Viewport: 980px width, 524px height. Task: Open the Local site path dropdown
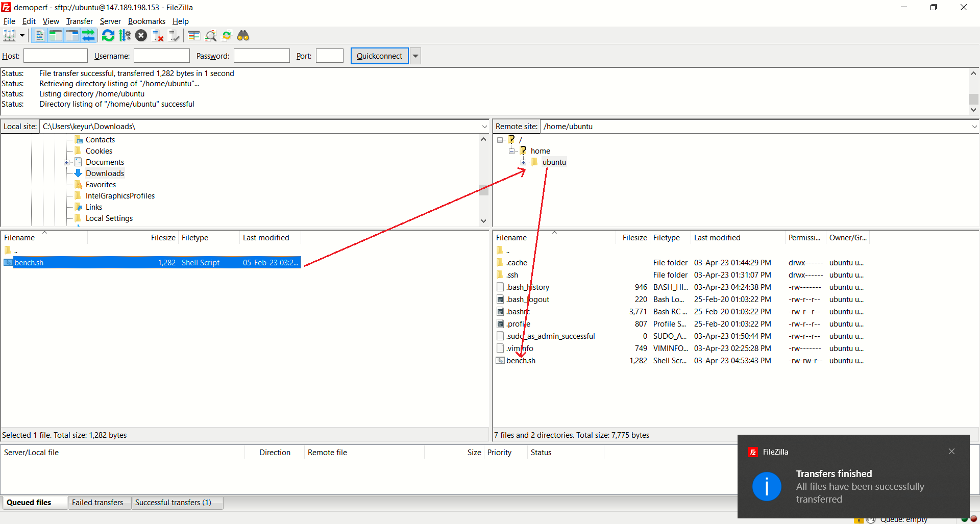[484, 127]
